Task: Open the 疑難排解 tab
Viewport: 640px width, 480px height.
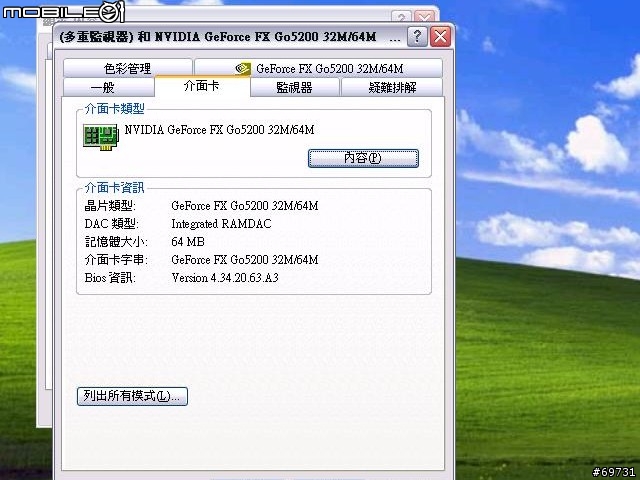Action: point(392,87)
